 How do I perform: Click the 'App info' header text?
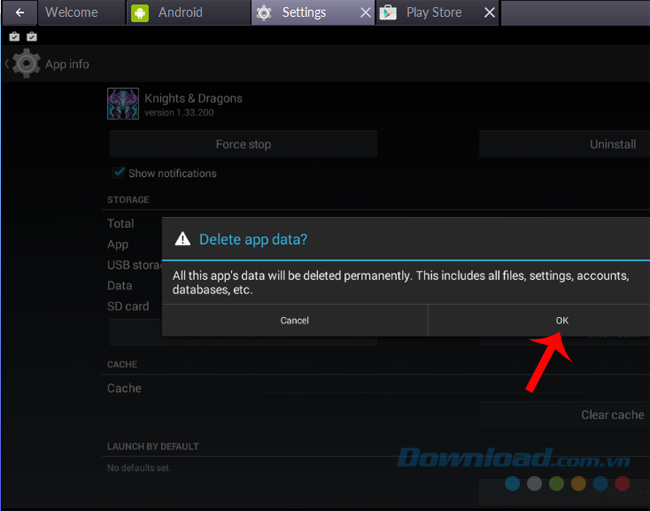(67, 64)
